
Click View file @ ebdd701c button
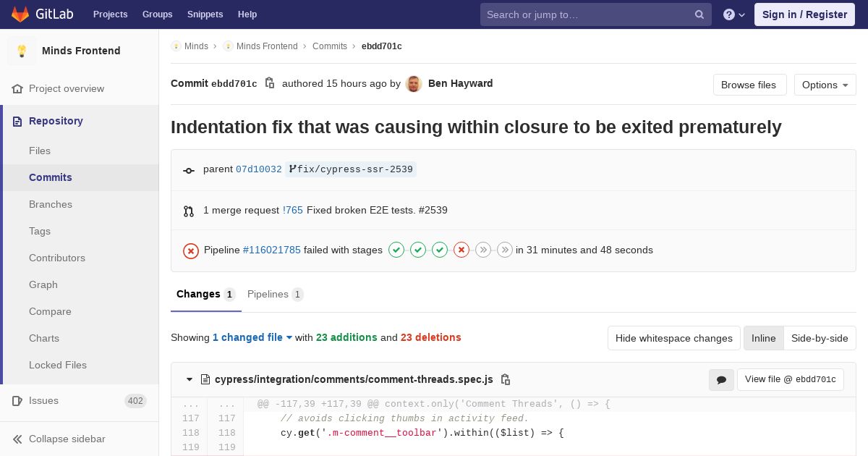(790, 379)
